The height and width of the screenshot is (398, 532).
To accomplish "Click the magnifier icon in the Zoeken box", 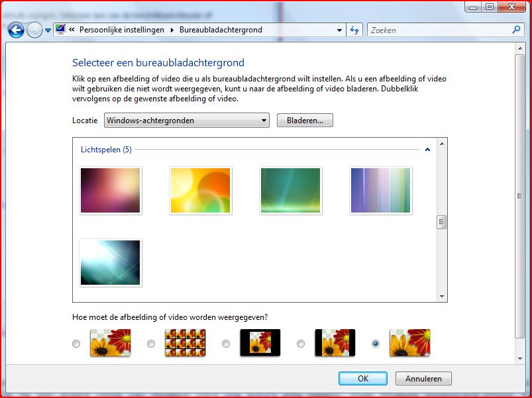I will coord(515,30).
